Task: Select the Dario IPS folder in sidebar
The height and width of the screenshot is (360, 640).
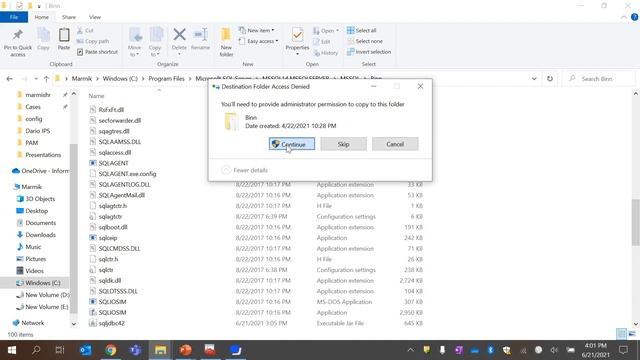Action: 38,131
